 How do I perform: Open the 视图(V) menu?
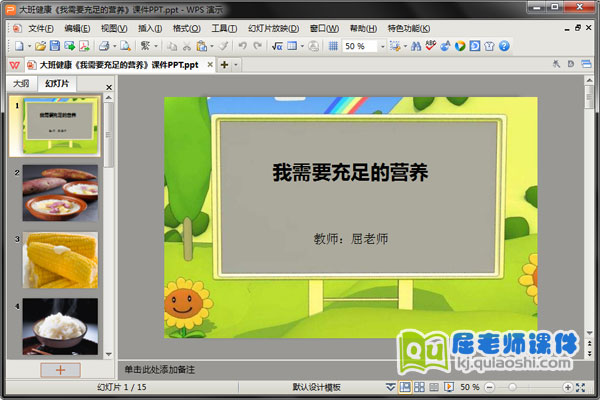tap(114, 28)
